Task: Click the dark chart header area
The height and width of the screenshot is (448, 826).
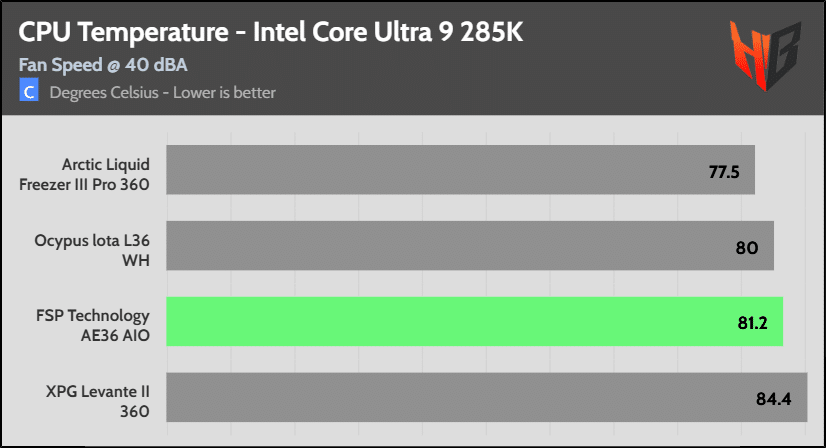Action: pyautogui.click(x=413, y=58)
